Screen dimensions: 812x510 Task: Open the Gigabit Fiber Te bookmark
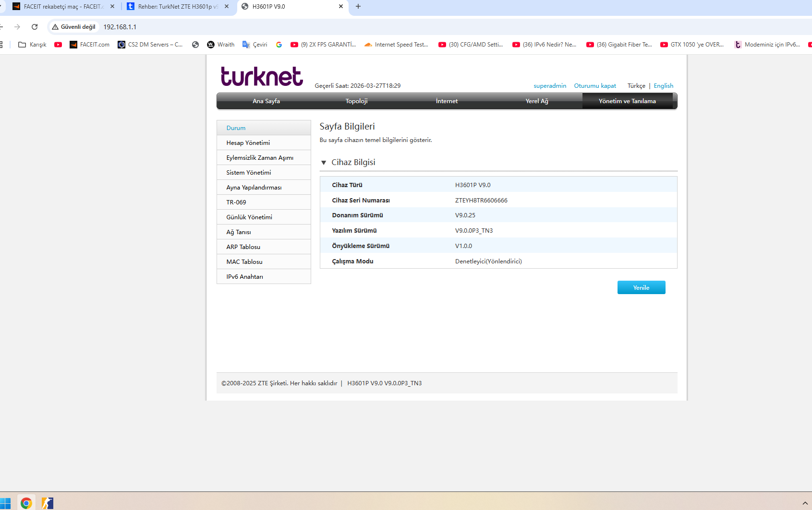619,45
